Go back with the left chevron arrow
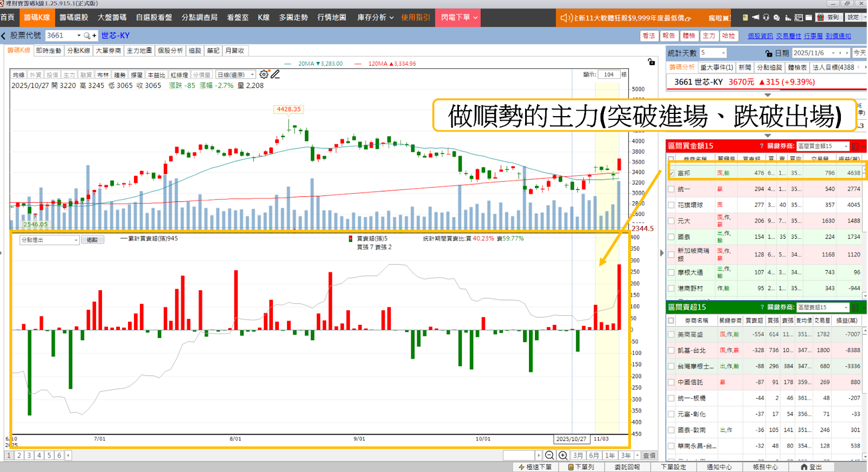This screenshot has width=868, height=472. click(4, 36)
